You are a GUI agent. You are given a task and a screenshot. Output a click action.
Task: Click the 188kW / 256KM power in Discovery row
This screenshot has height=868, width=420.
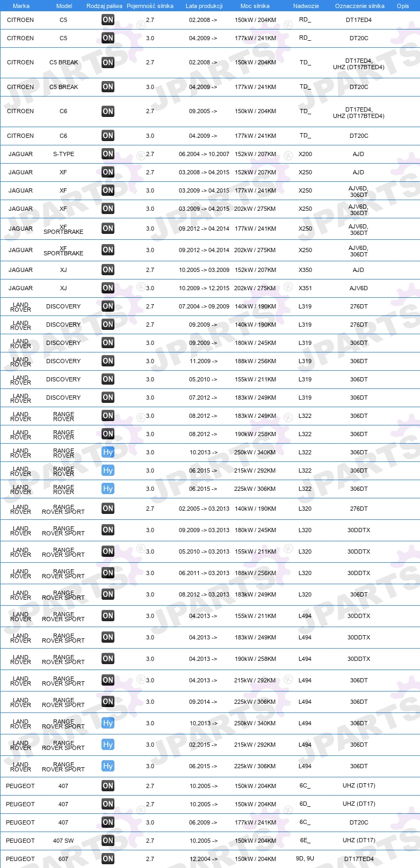(255, 361)
